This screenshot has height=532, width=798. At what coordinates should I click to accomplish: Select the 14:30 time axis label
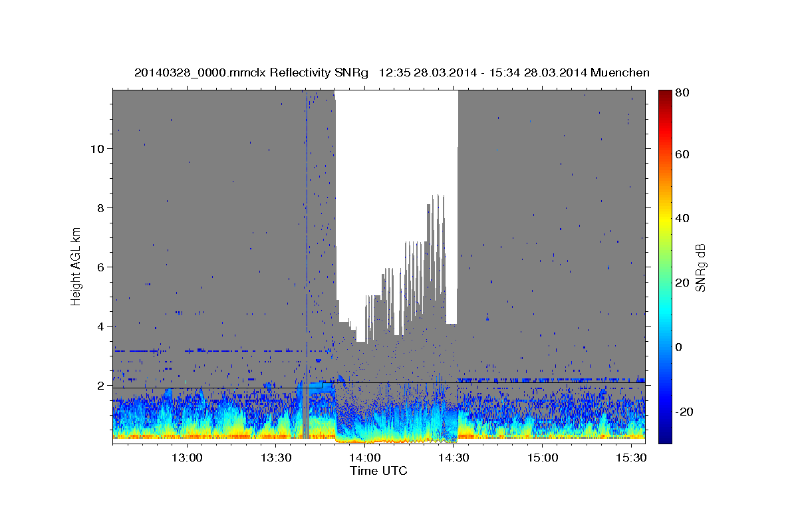(453, 458)
